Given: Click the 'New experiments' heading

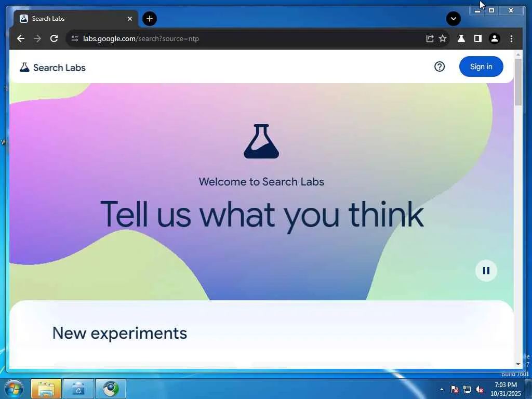Looking at the screenshot, I should pos(119,333).
